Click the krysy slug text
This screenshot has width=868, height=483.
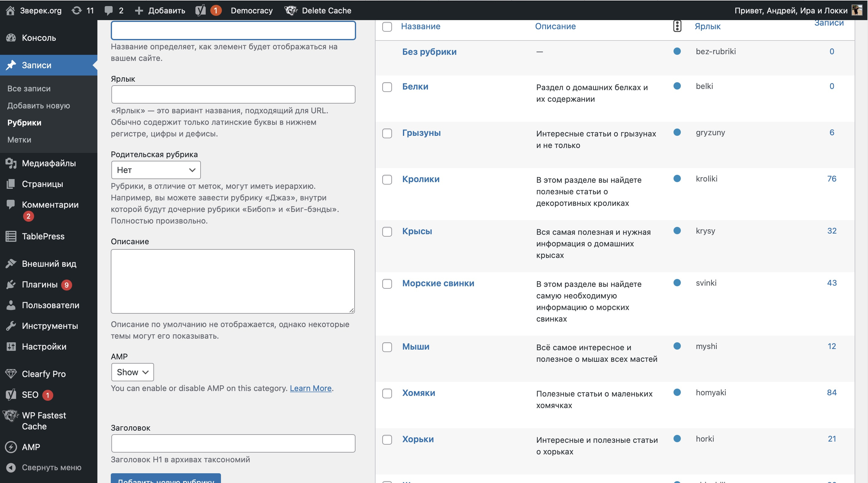[705, 231]
